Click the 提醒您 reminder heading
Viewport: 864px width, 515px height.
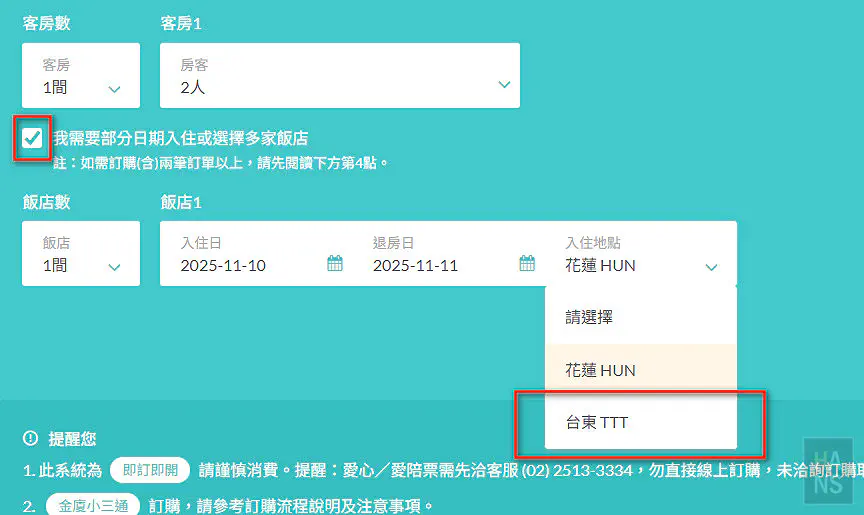(73, 438)
